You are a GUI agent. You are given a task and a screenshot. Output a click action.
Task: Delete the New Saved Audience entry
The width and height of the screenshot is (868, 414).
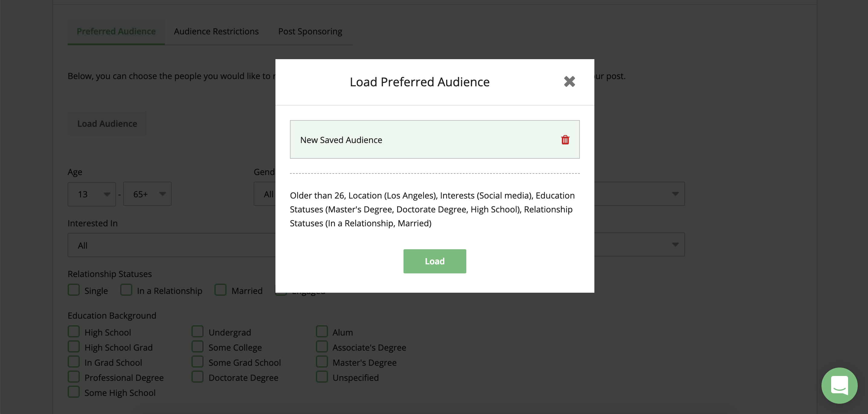[x=565, y=140]
